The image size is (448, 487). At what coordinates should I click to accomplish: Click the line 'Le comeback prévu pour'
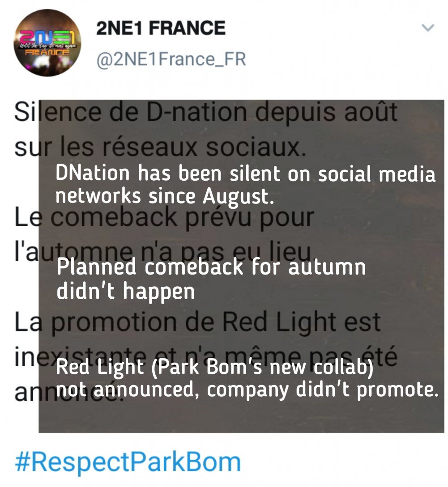(164, 217)
